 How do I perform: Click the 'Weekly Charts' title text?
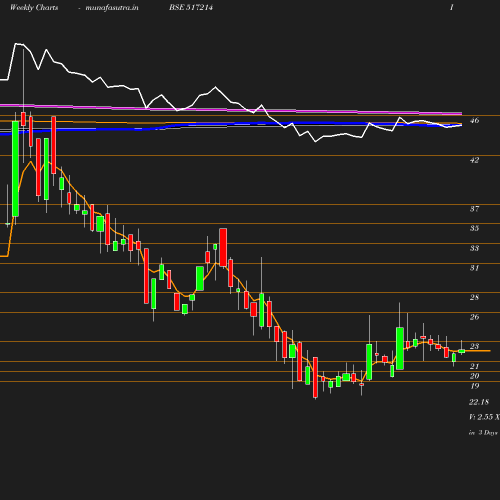coord(34,7)
